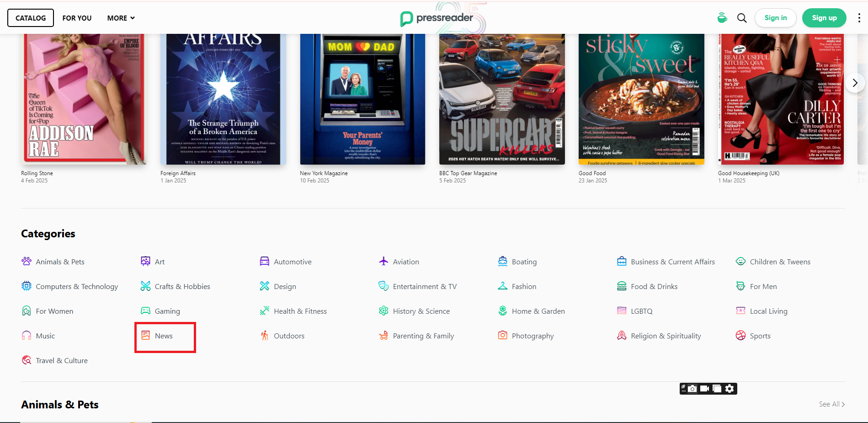The width and height of the screenshot is (868, 423).
Task: Click the Automotive car icon
Action: 264,261
